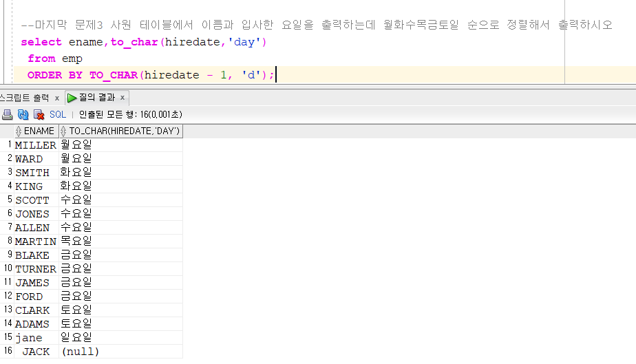636x364 pixels.
Task: Select the JACK name cell
Action: coord(36,352)
